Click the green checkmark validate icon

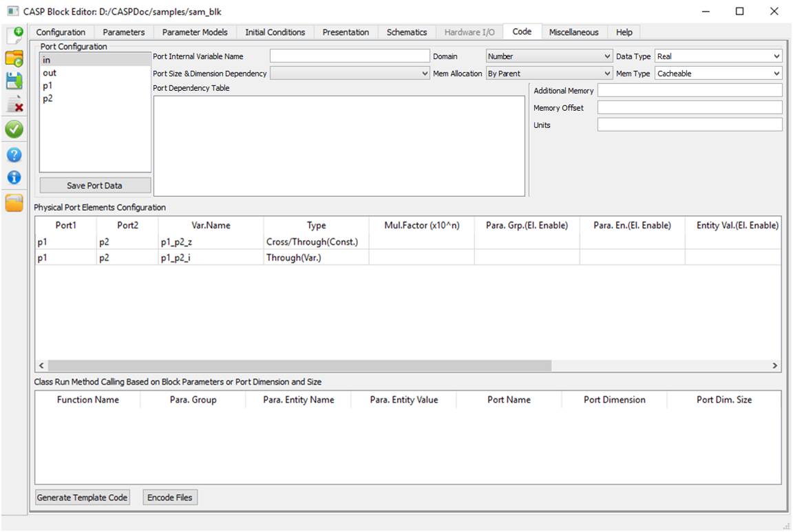[14, 129]
